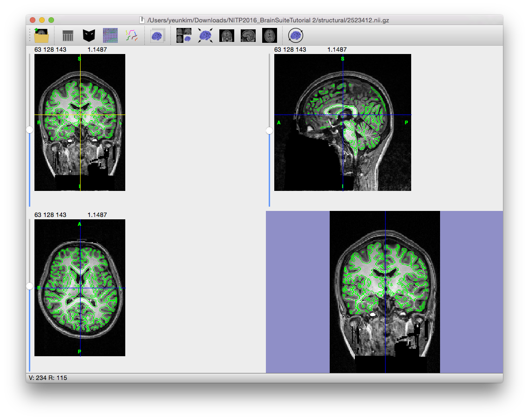Click the coronal view slice slider handle

29,130
